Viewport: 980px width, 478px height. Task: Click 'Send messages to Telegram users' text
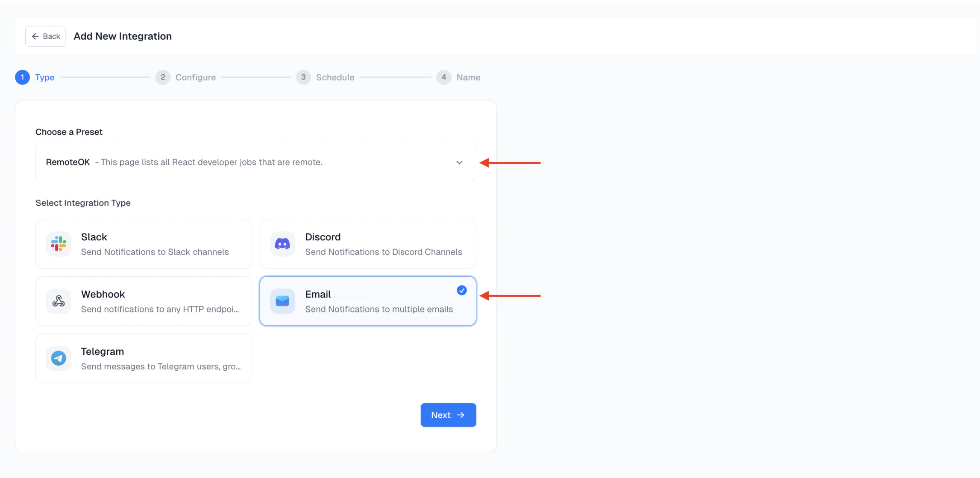coord(161,366)
